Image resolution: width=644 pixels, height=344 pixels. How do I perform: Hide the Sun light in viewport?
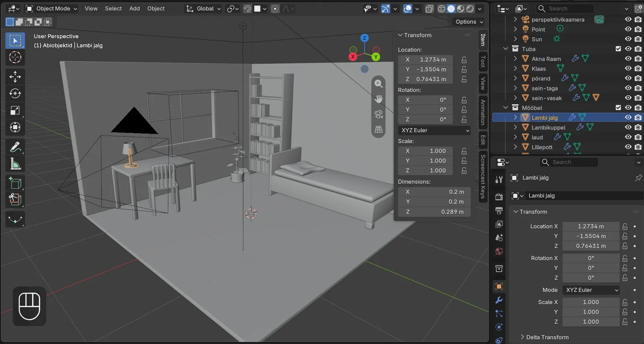point(628,39)
